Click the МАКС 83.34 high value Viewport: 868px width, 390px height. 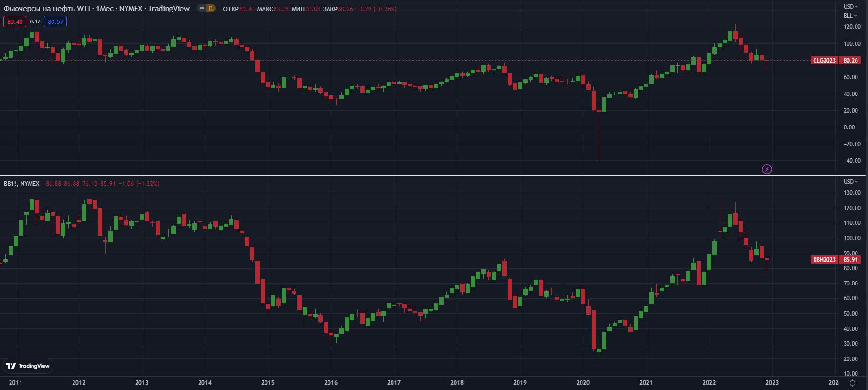tap(273, 9)
